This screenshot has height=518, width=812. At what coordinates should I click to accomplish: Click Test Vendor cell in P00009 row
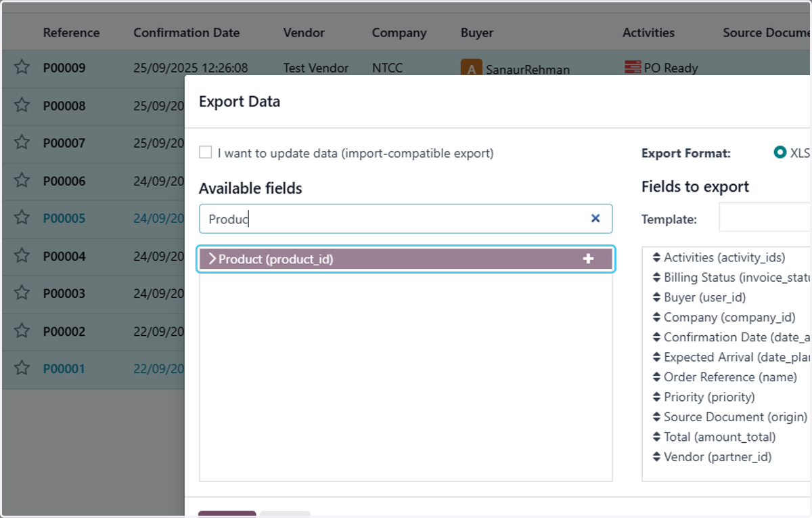tap(316, 68)
